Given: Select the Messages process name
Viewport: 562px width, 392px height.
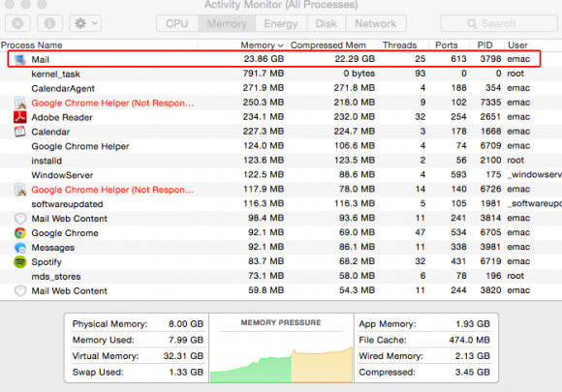Looking at the screenshot, I should [x=53, y=248].
